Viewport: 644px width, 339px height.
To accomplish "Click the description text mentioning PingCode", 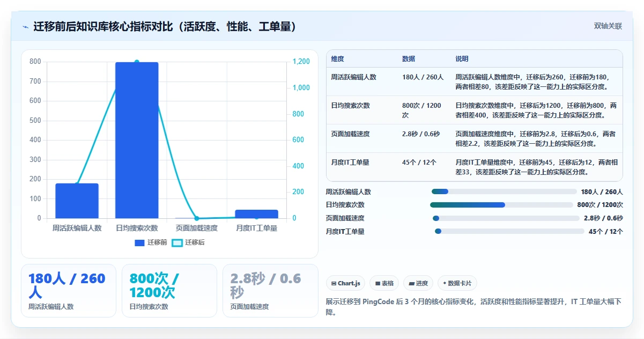I will pos(474,307).
